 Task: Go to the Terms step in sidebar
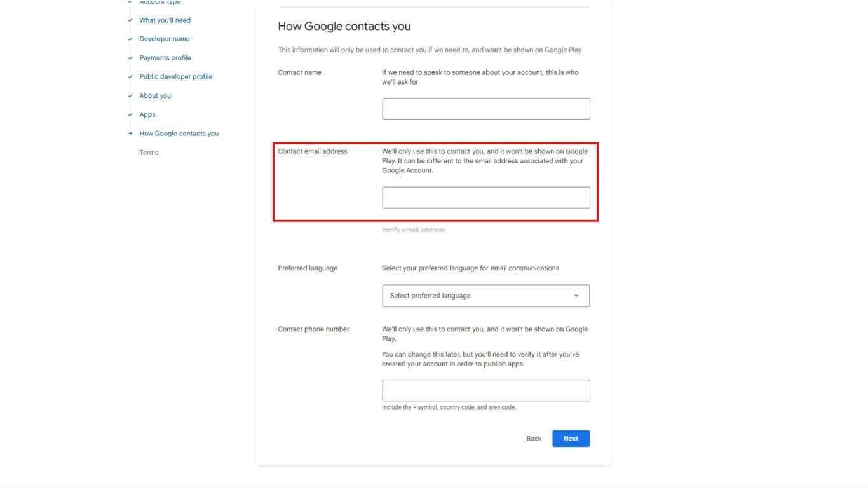149,153
